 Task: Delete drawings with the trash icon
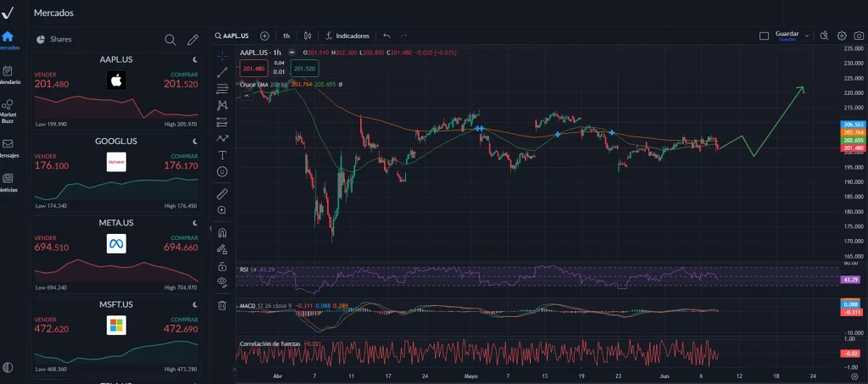click(222, 305)
